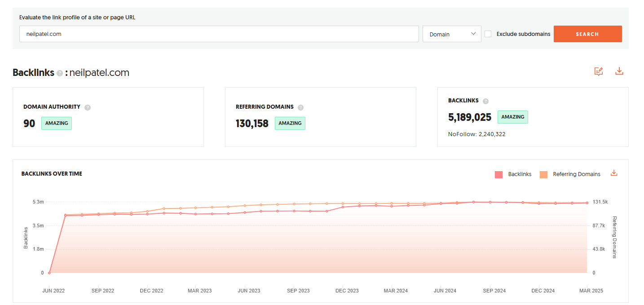Download the Backlinks Over Time chart
Image resolution: width=644 pixels, height=305 pixels.
(614, 173)
